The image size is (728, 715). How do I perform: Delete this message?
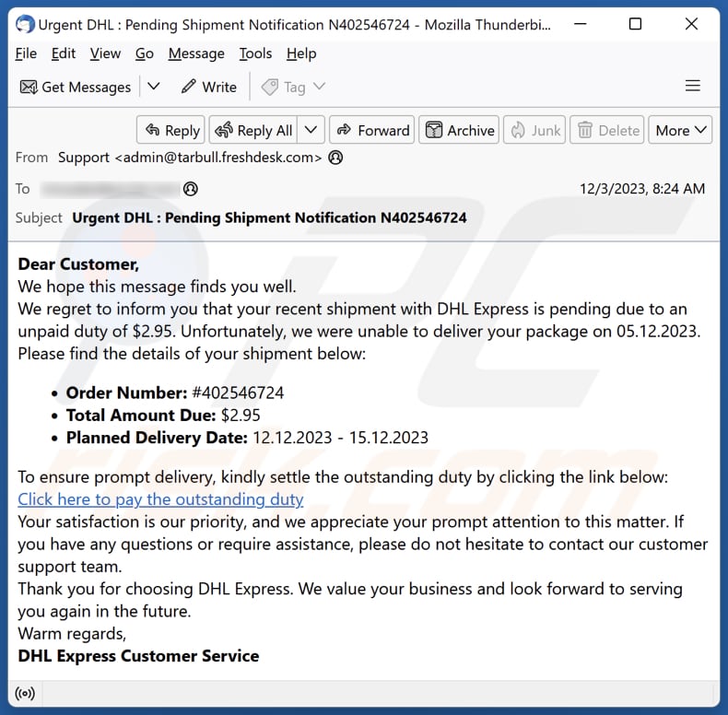[607, 130]
